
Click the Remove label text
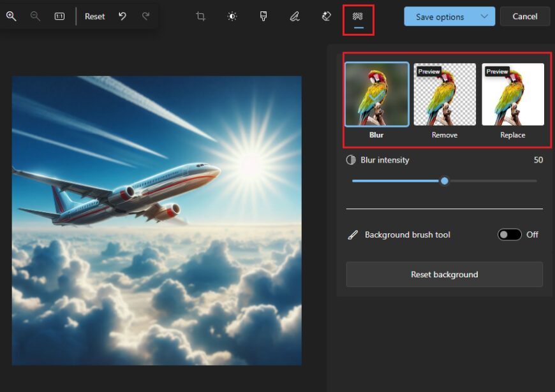click(445, 135)
